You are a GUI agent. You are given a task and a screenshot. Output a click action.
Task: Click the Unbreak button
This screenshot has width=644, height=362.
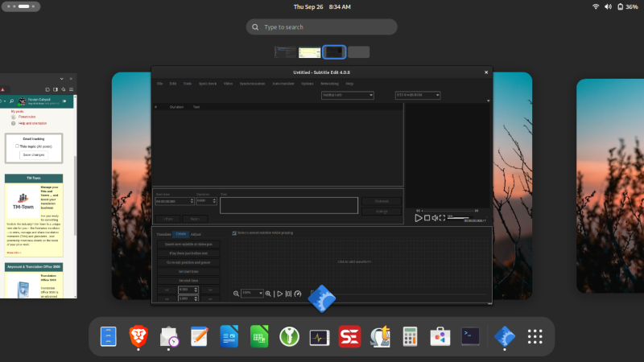[x=382, y=201]
